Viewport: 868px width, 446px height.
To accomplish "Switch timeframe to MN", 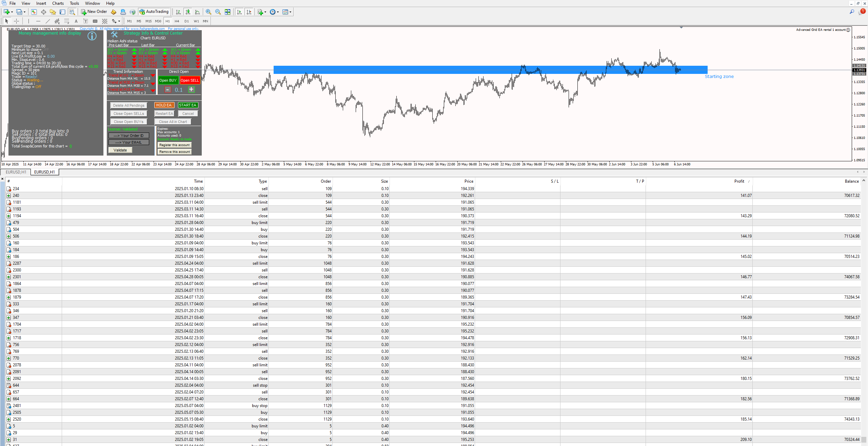I will pyautogui.click(x=205, y=21).
